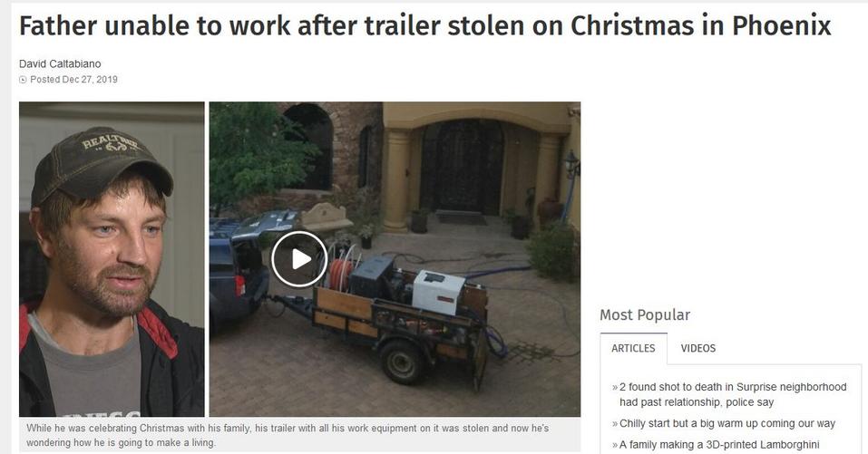Click the clock icon beside Posted date

point(23,80)
